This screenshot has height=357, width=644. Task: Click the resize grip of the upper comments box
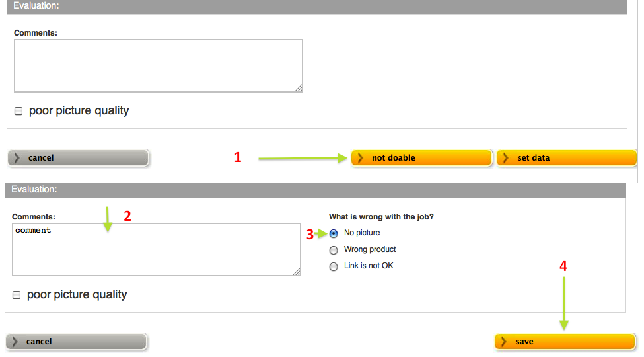tap(299, 88)
